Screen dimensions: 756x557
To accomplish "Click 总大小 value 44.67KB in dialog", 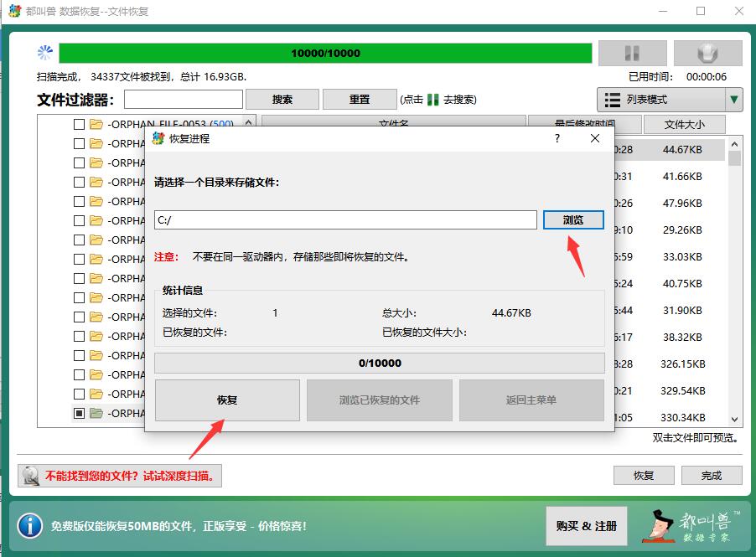I will click(511, 312).
